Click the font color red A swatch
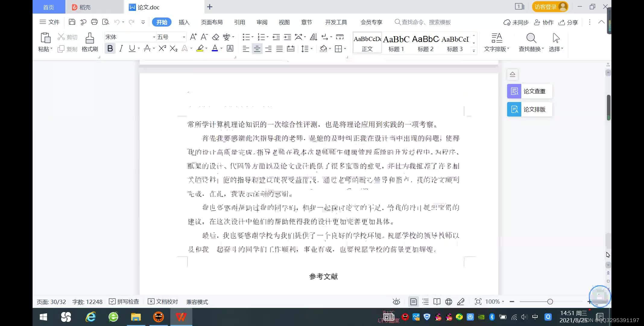Viewport: 644px width, 326px height. 215,48
